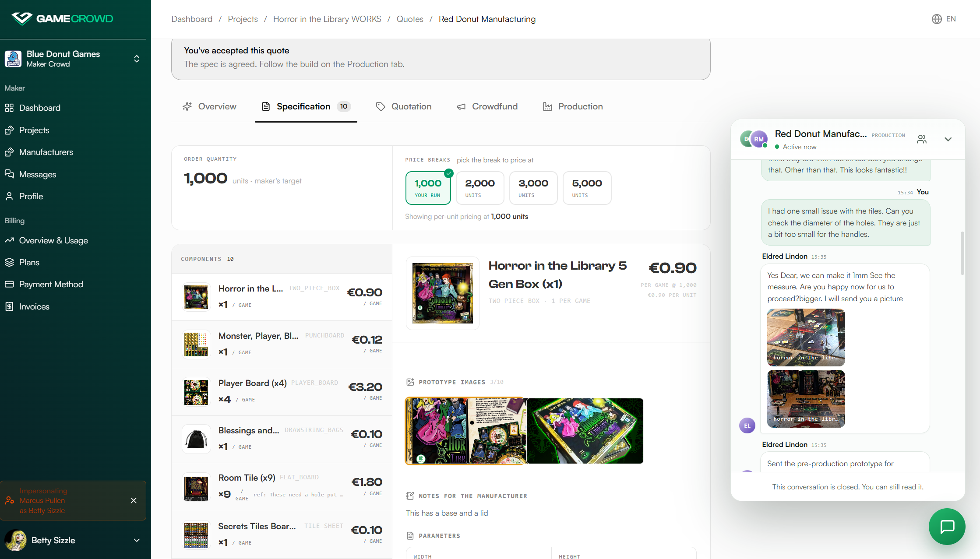Click the globe language icon
Screen dimensions: 980x559
(x=937, y=19)
